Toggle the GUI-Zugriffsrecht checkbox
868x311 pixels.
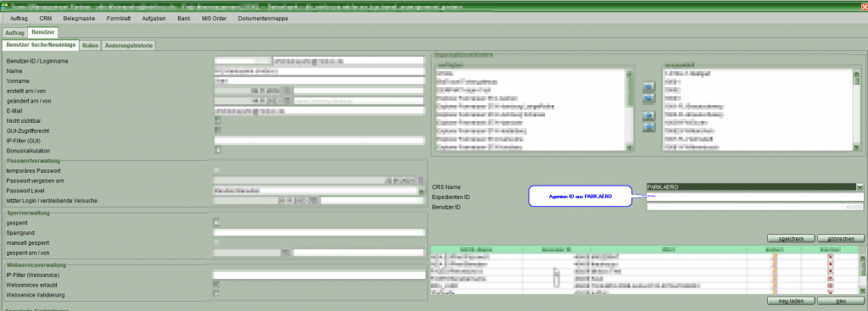click(x=218, y=130)
